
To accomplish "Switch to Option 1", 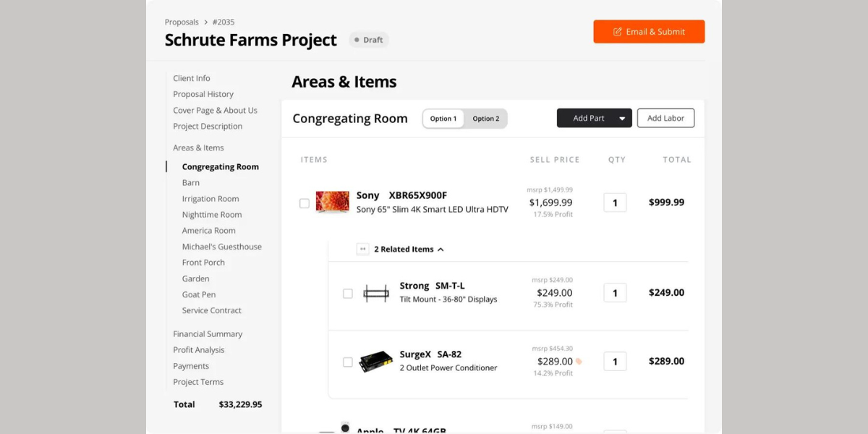I will point(443,119).
